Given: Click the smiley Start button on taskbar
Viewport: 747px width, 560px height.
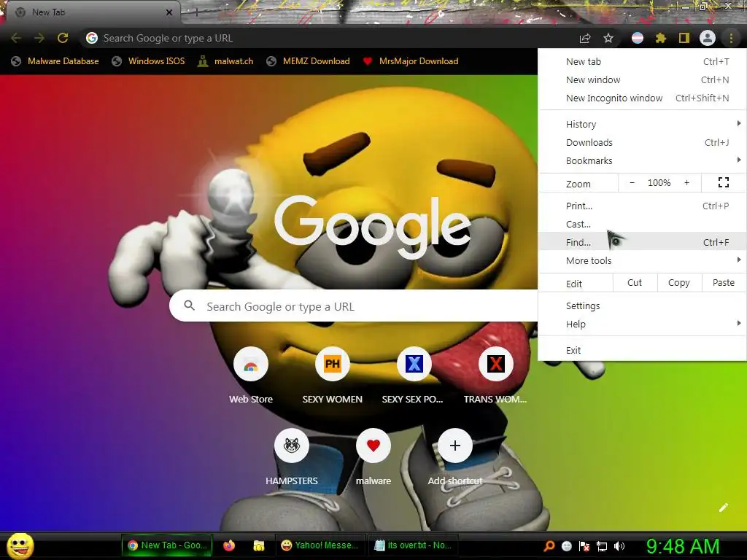Looking at the screenshot, I should point(20,545).
